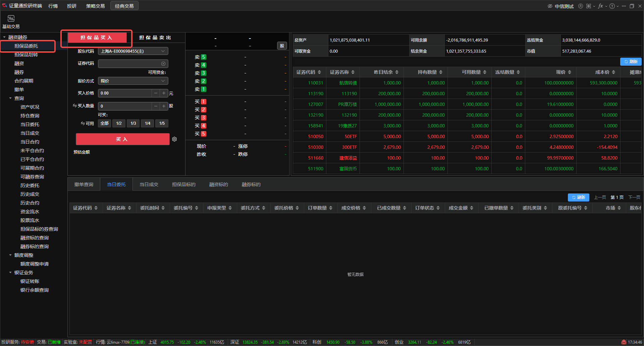This screenshot has height=346, width=644.
Task: Select the 全部 available position option
Action: (x=104, y=123)
